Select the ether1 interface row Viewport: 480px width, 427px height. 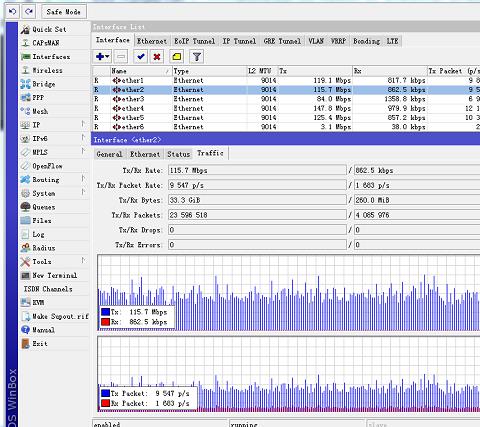[x=286, y=80]
